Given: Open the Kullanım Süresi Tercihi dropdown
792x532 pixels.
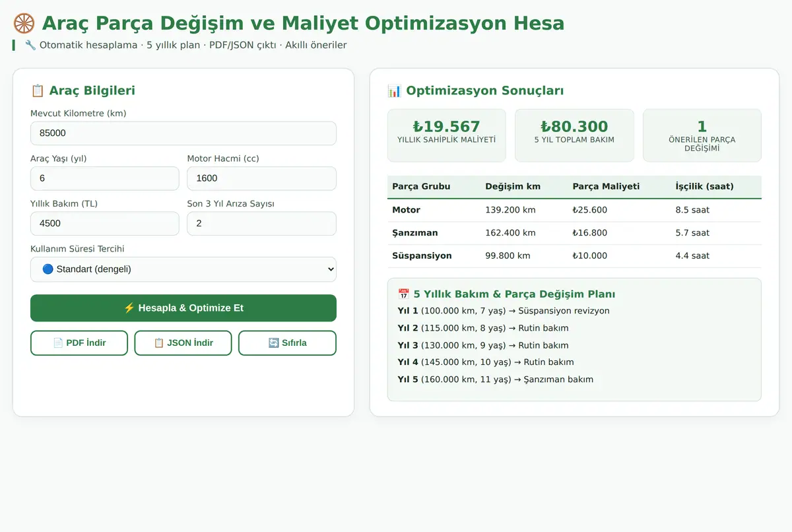Looking at the screenshot, I should pos(183,269).
